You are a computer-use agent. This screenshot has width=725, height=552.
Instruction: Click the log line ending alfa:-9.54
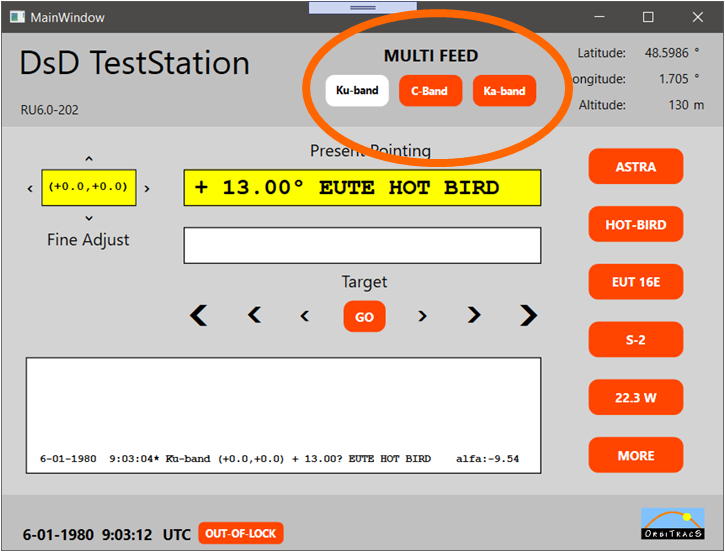point(279,459)
